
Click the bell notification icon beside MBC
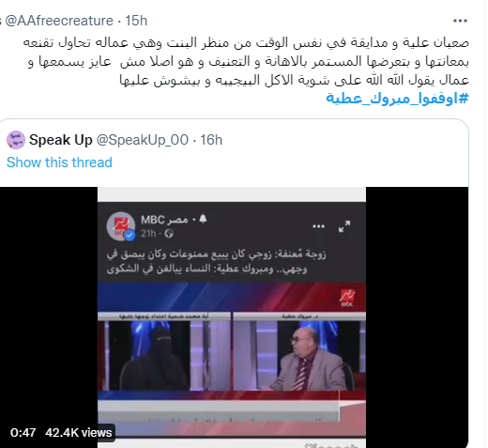pos(203,219)
